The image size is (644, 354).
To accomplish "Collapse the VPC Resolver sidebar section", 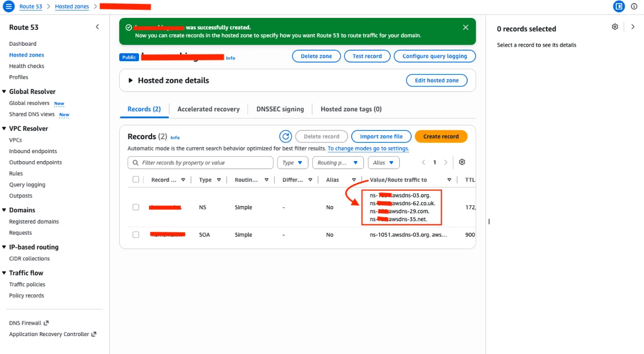I will click(4, 128).
